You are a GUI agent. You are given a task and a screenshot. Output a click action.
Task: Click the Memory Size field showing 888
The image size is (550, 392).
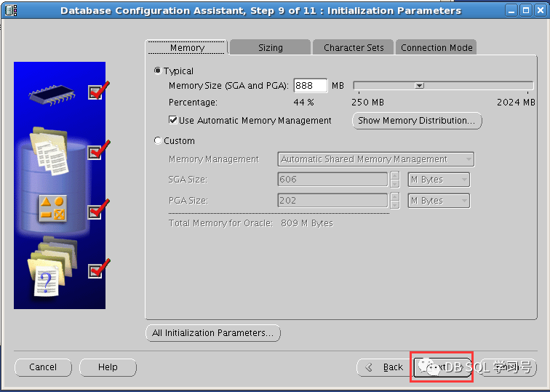311,86
